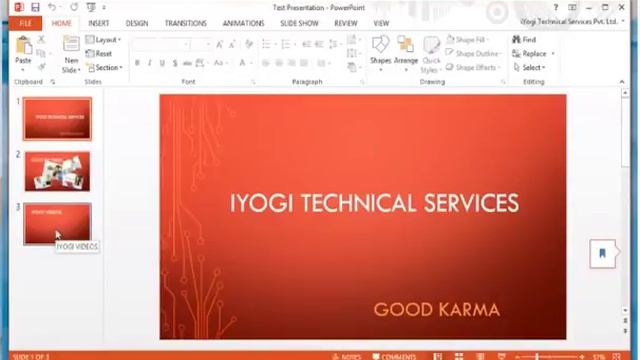Open the FILE tab
This screenshot has width=640, height=360.
[25, 23]
